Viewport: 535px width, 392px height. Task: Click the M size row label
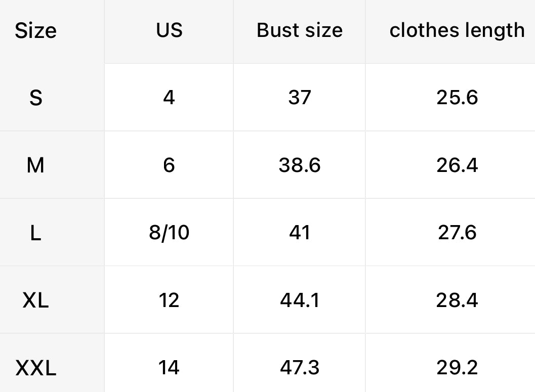coord(35,165)
